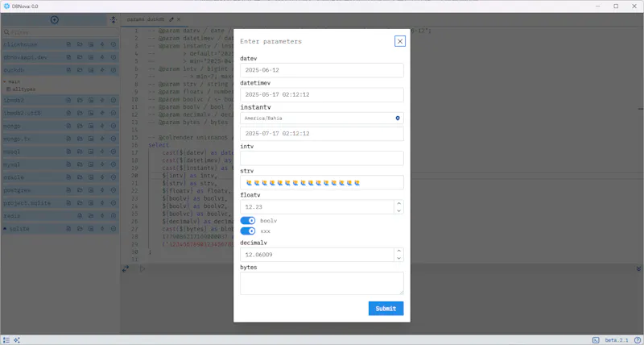644x345 pixels.
Task: Switch to the params.duckdb tab
Action: pyautogui.click(x=146, y=19)
